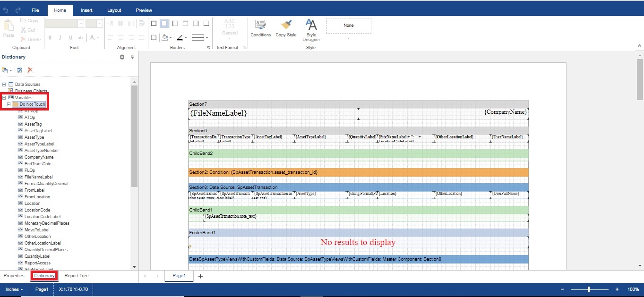Click the Undo arrow
The image size is (644, 297).
click(x=6, y=10)
